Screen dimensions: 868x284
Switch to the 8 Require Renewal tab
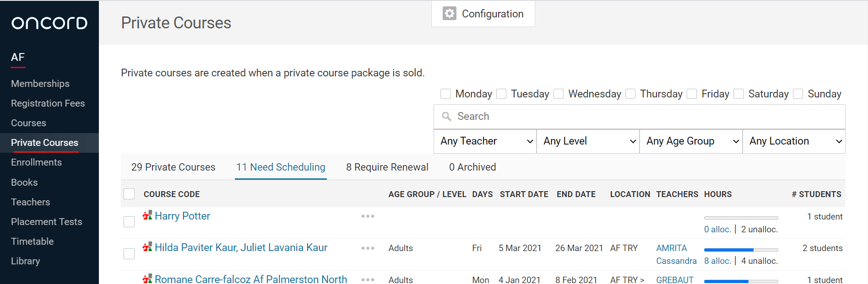tap(387, 167)
